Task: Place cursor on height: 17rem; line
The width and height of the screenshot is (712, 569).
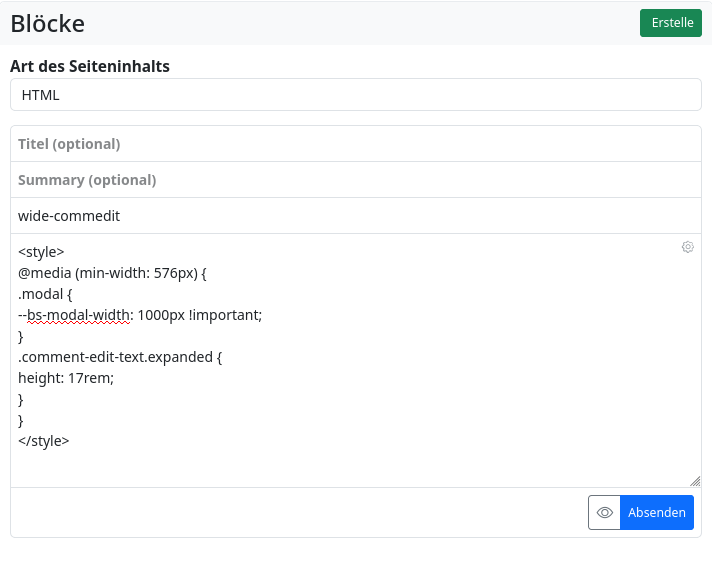Action: point(66,378)
